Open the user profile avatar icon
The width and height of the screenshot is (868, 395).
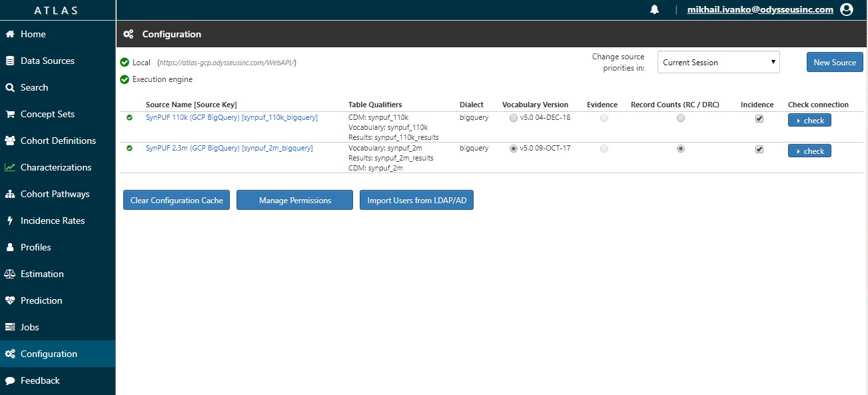[847, 9]
